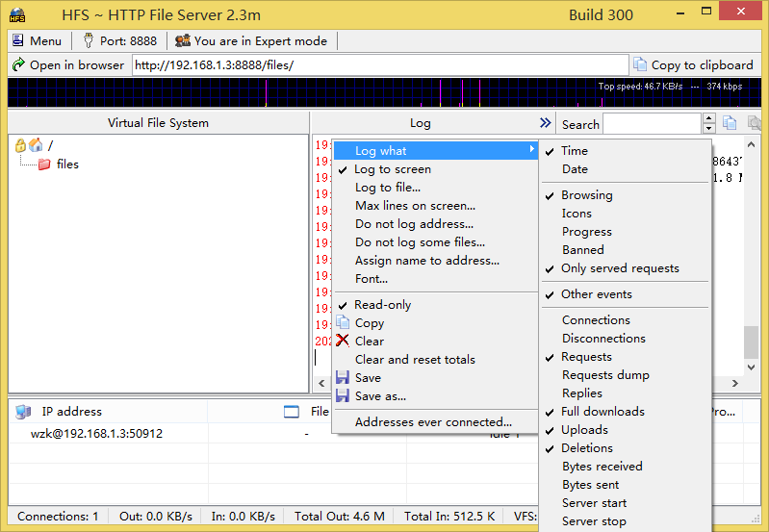Click the search up stepper arrow
Viewport: 769px width, 532px height.
pyautogui.click(x=708, y=118)
